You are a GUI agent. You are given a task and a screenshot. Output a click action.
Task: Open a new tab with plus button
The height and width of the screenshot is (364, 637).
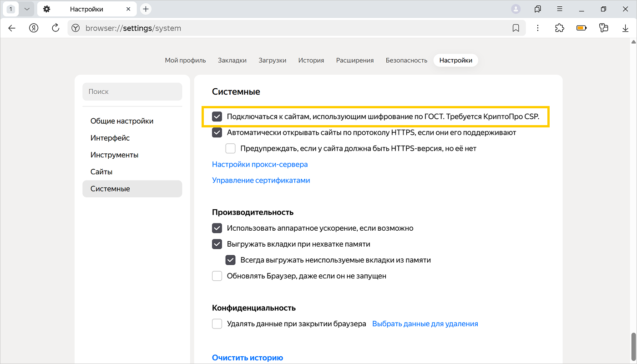(x=146, y=9)
